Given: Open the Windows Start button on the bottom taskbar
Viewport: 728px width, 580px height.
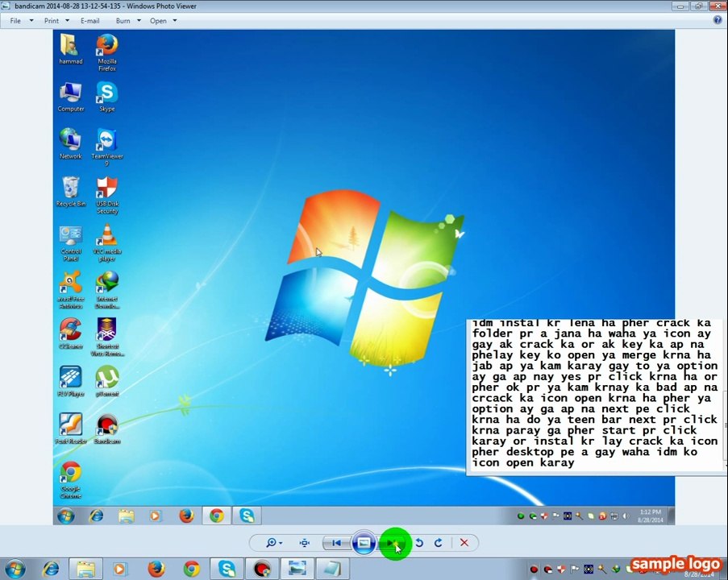Looking at the screenshot, I should tap(15, 569).
